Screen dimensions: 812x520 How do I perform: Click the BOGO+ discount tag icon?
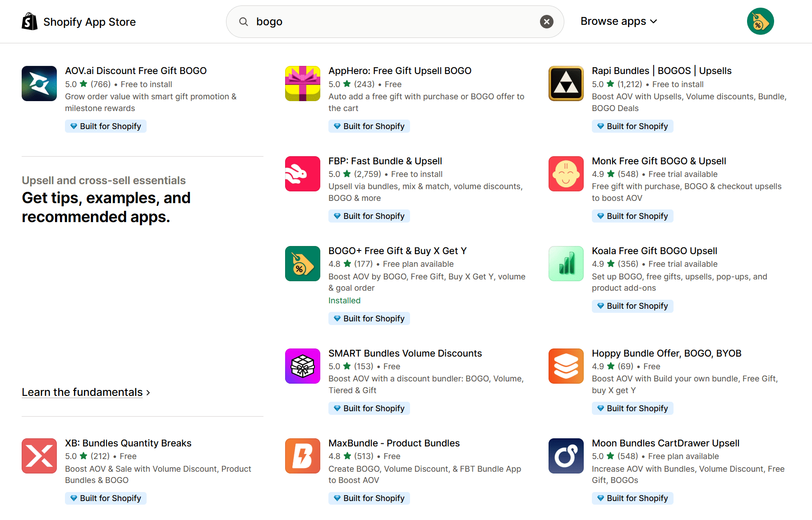click(x=303, y=264)
